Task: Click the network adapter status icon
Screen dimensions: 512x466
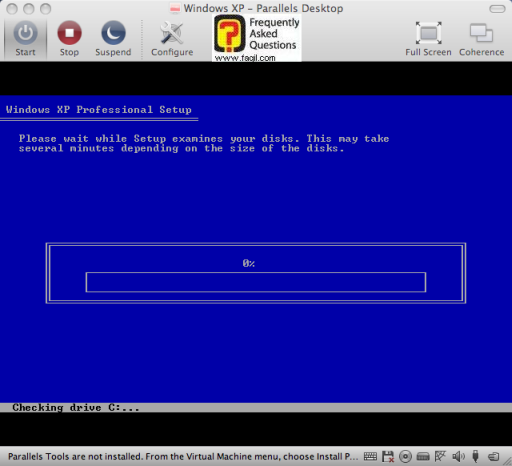Action: (440, 456)
